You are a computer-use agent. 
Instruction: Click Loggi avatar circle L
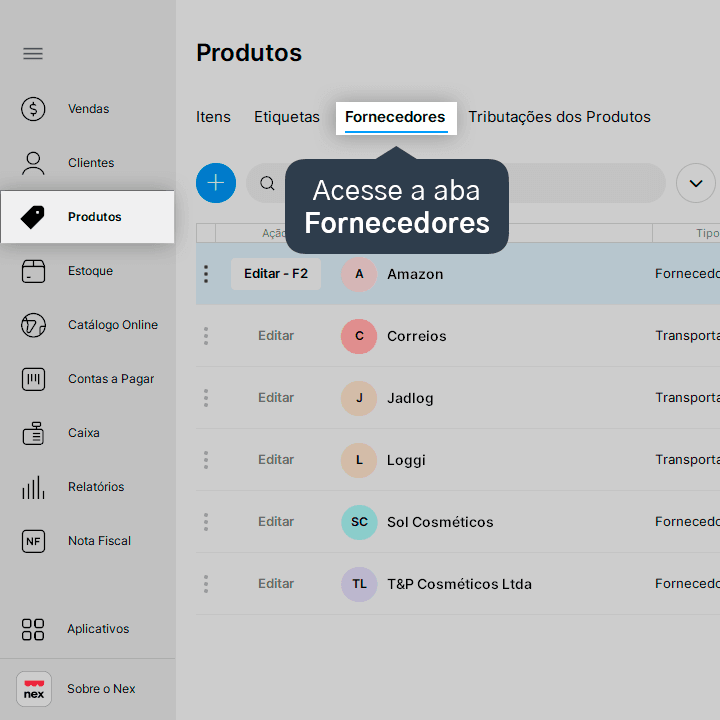coord(359,460)
